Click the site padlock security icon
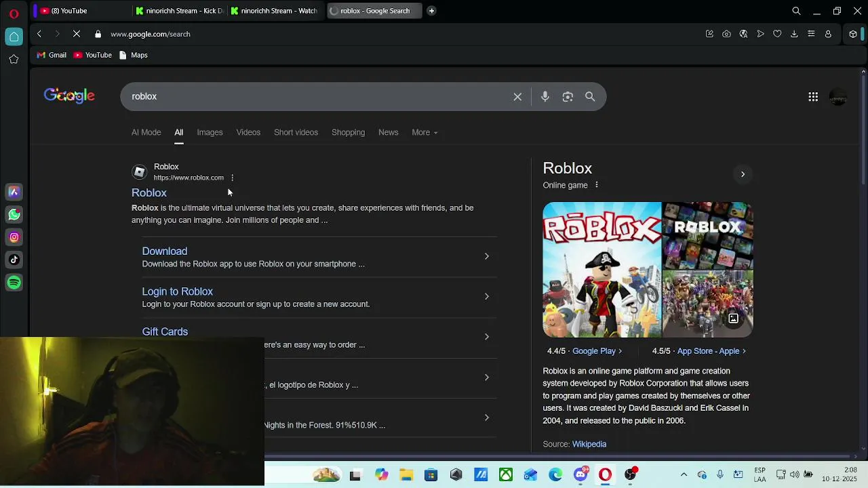The height and width of the screenshot is (488, 868). (x=98, y=34)
